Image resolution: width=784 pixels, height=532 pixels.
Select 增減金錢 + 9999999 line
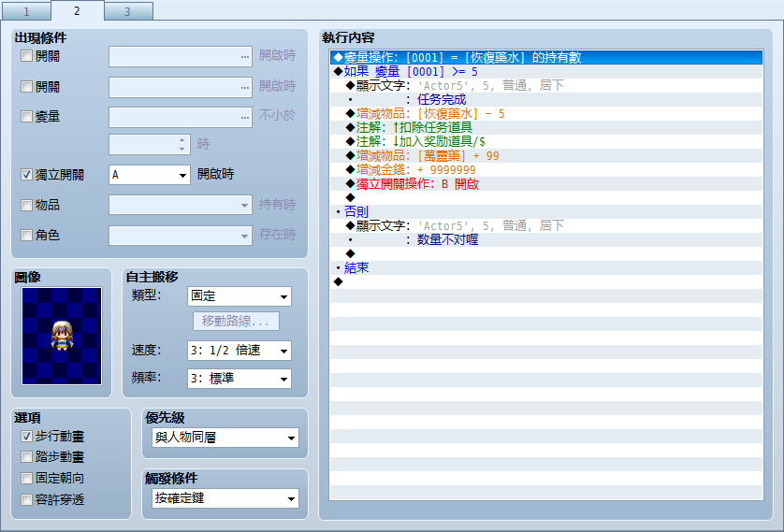(x=546, y=169)
